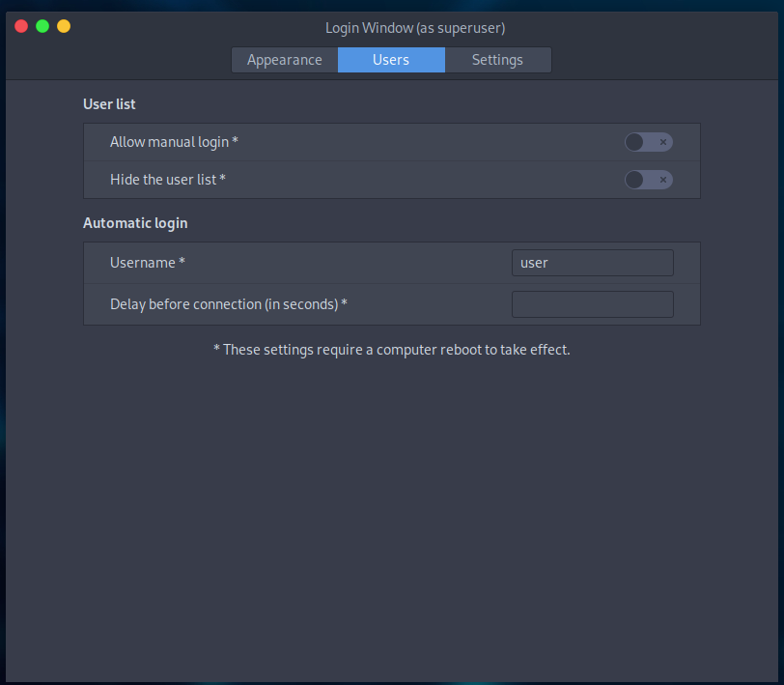The height and width of the screenshot is (685, 784).
Task: Click the green window control button
Action: 42,26
